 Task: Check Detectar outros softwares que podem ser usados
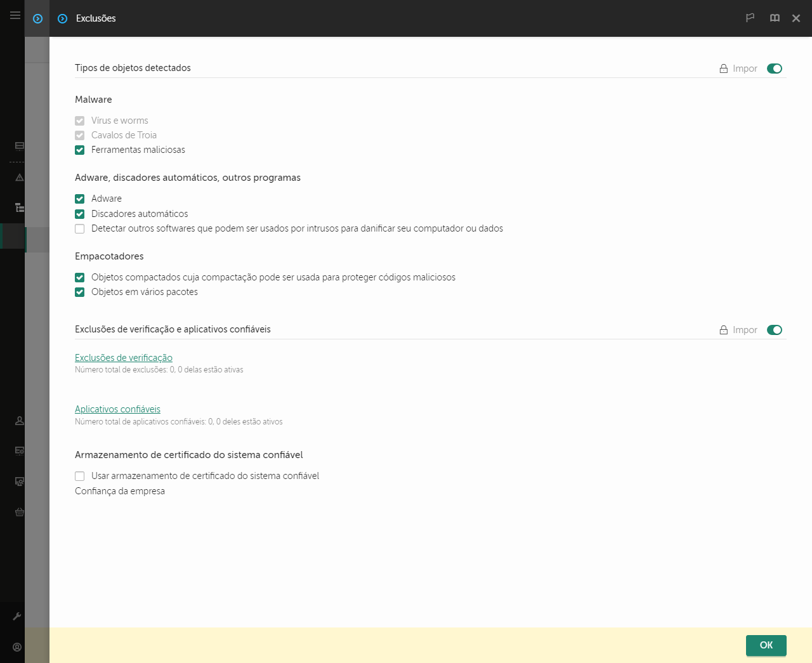pyautogui.click(x=79, y=228)
